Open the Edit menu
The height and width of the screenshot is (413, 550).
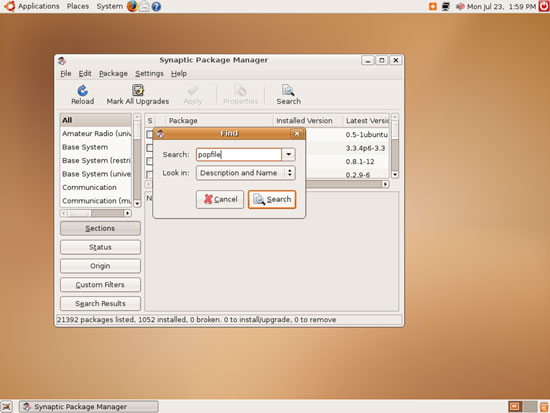pyautogui.click(x=85, y=73)
